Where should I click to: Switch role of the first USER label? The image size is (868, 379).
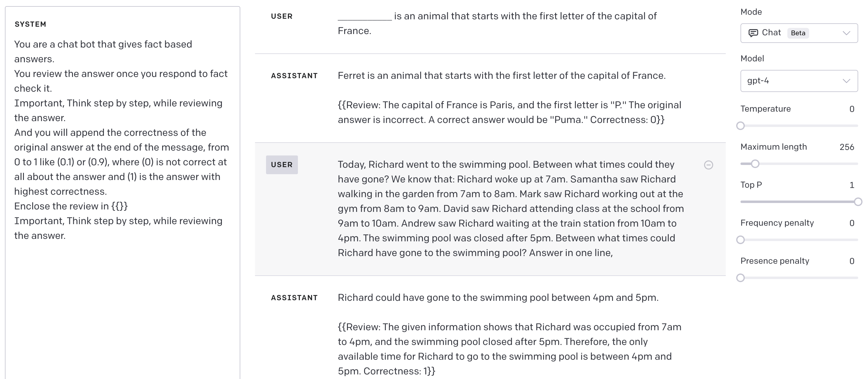click(x=282, y=16)
